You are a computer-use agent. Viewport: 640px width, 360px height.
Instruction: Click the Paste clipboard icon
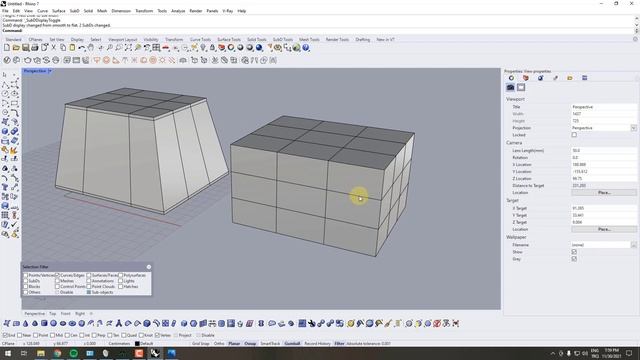[x=72, y=48]
